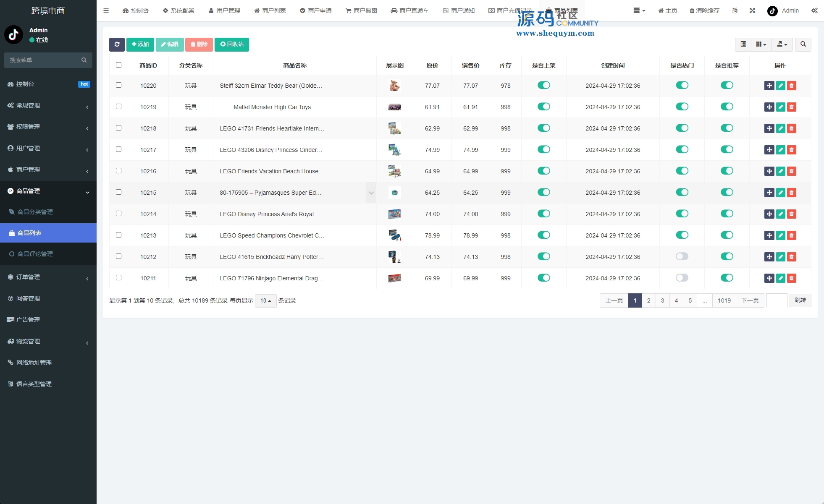Toggle 是否上架 switch for product 10219
The height and width of the screenshot is (504, 824).
(x=544, y=107)
